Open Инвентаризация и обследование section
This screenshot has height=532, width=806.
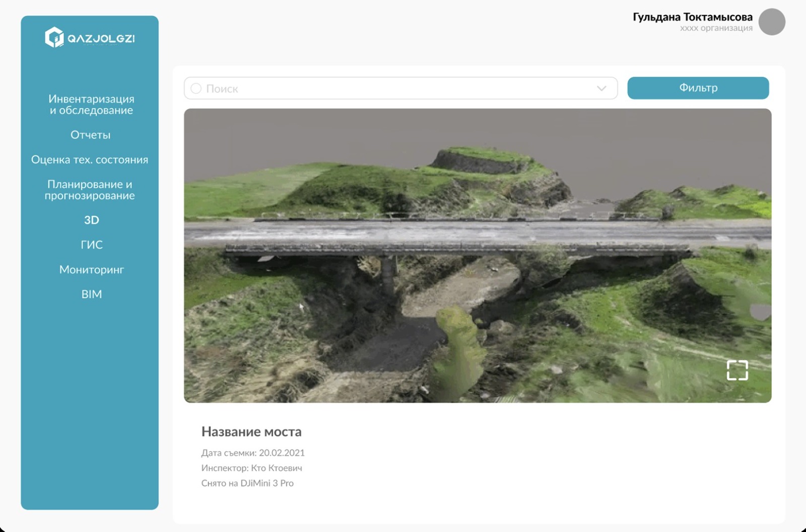tap(91, 105)
